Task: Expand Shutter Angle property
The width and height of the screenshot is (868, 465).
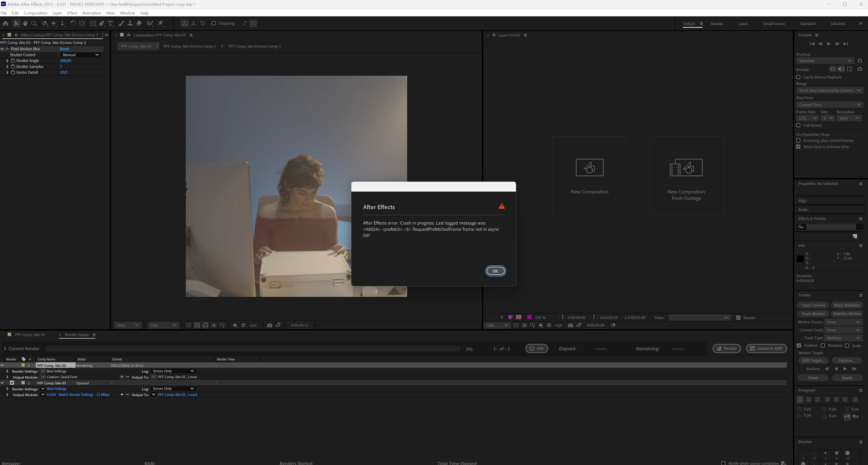Action: [7, 61]
